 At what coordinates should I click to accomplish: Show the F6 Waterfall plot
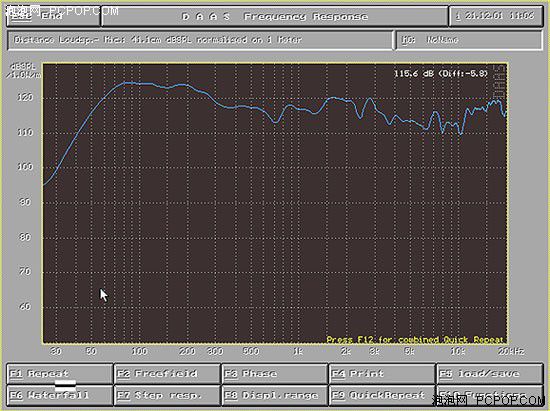tap(60, 395)
